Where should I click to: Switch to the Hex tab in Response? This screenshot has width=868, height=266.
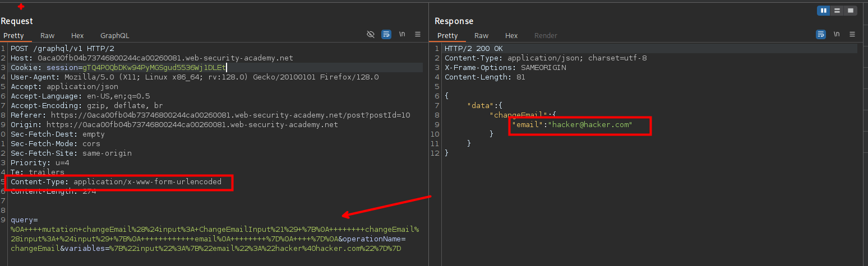(511, 35)
